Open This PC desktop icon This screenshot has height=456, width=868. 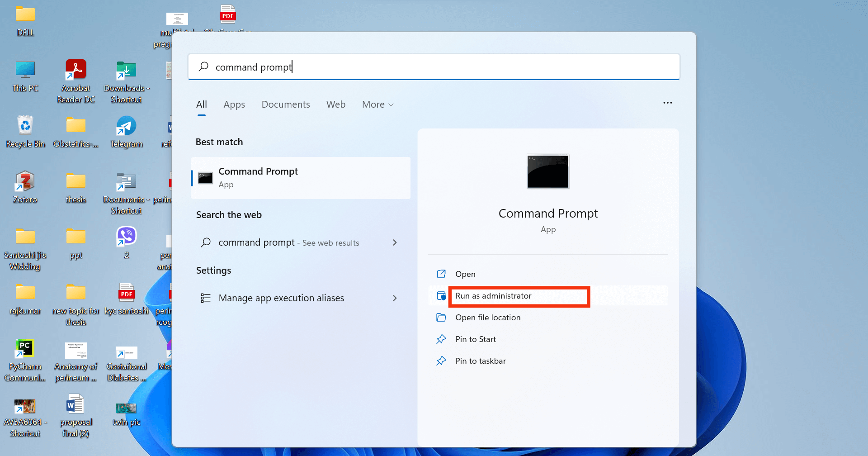tap(25, 76)
